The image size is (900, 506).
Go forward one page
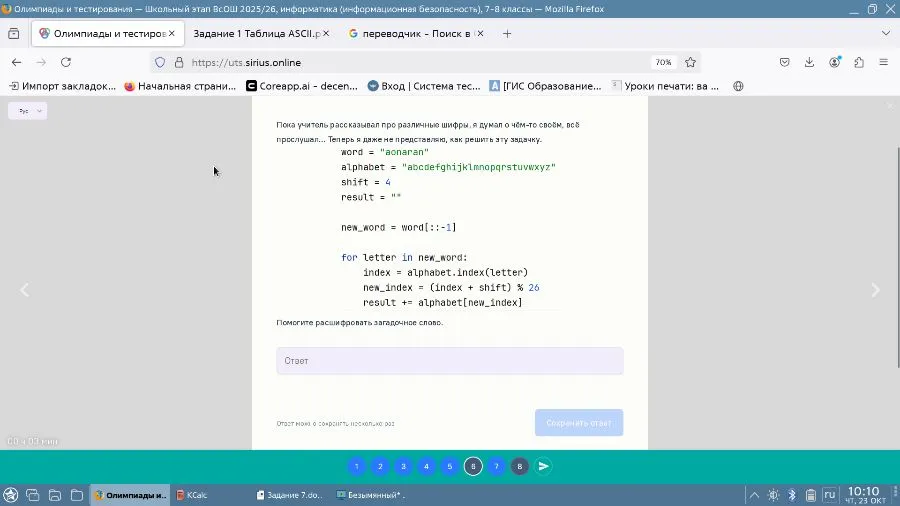(x=41, y=63)
